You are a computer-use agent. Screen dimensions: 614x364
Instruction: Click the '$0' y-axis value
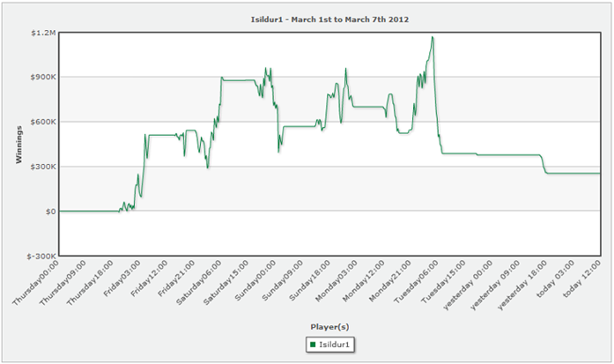51,211
